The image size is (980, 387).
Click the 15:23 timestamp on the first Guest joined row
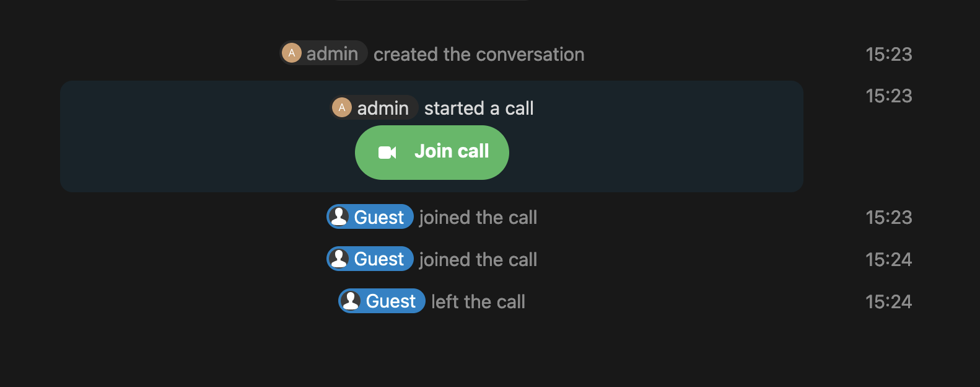pos(888,218)
